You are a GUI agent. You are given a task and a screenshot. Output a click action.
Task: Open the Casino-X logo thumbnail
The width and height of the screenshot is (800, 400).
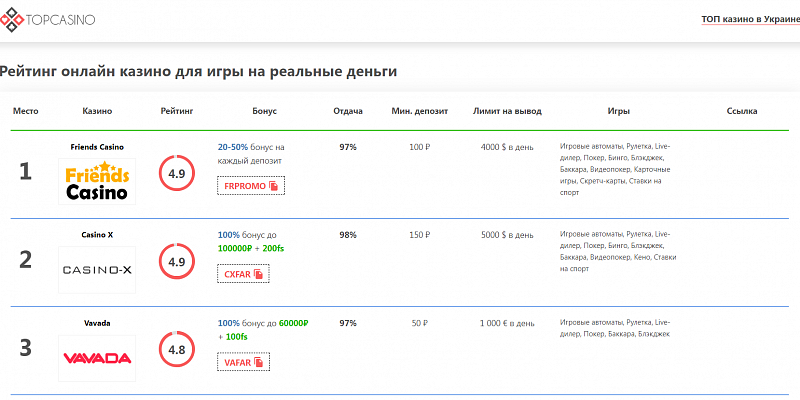tap(97, 270)
